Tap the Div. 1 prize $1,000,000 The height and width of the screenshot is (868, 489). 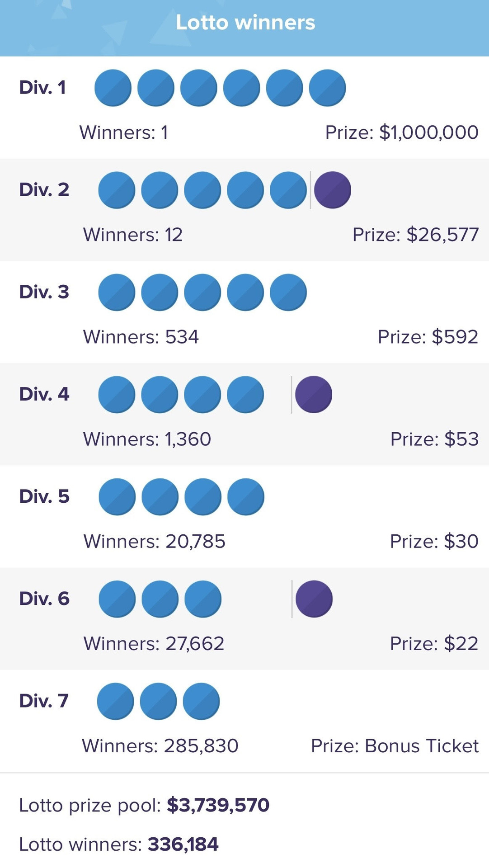click(x=402, y=132)
